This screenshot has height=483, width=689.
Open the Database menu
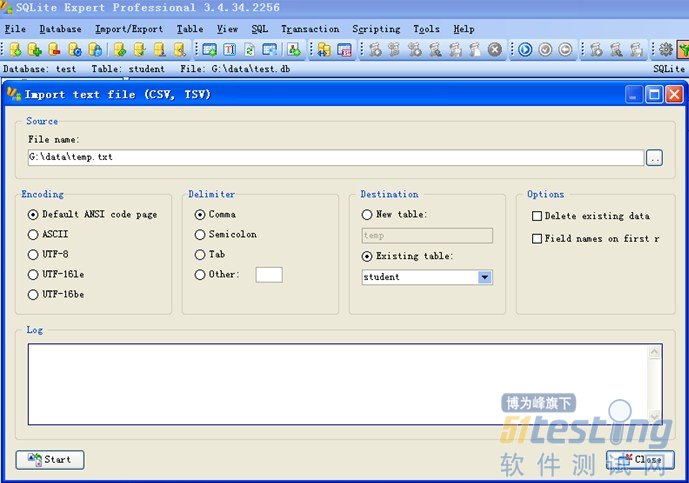pyautogui.click(x=60, y=29)
